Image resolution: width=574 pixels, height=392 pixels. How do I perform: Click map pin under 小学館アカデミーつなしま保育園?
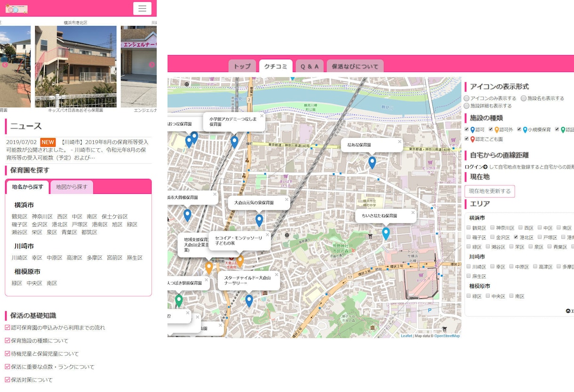click(234, 142)
